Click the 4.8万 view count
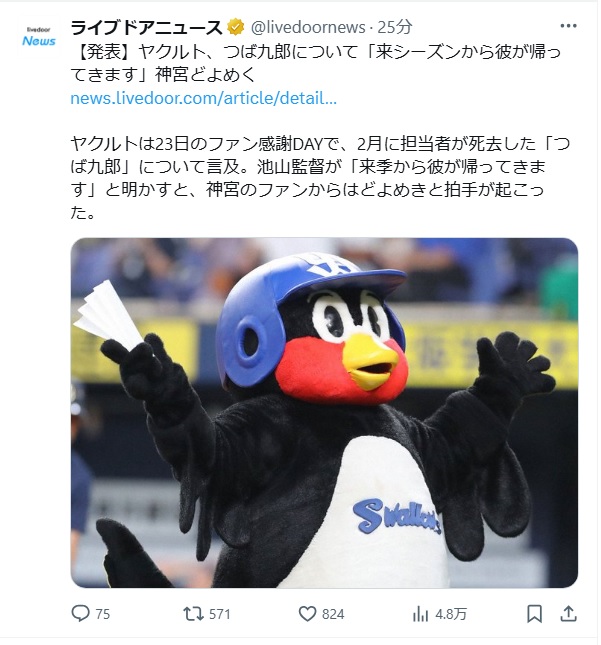Image resolution: width=601 pixels, height=645 pixels. (x=451, y=614)
